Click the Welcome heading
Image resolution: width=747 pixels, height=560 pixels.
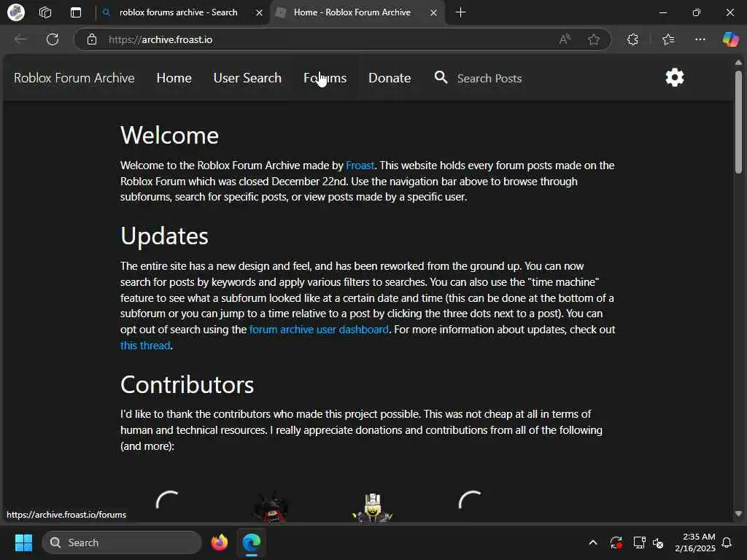[x=169, y=135]
